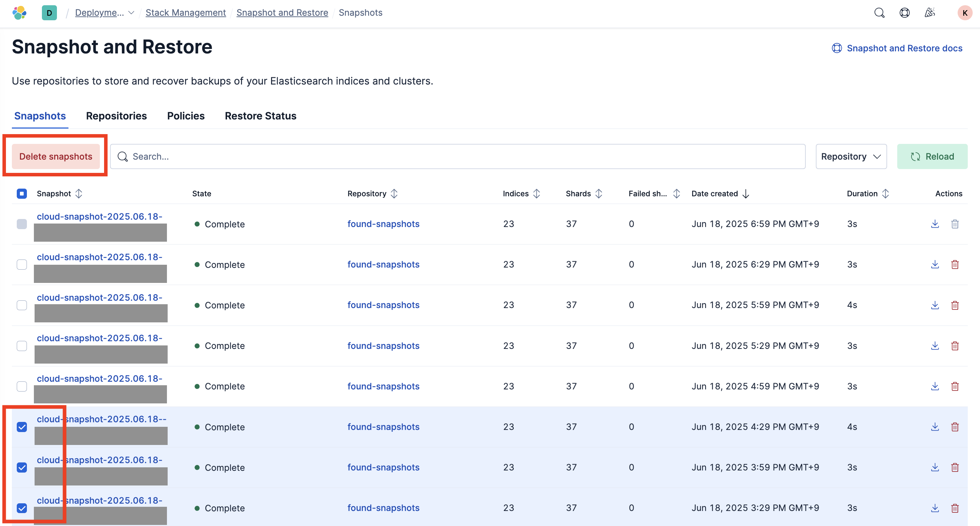Click the Elastic logo icon
980x526 pixels.
coord(20,13)
